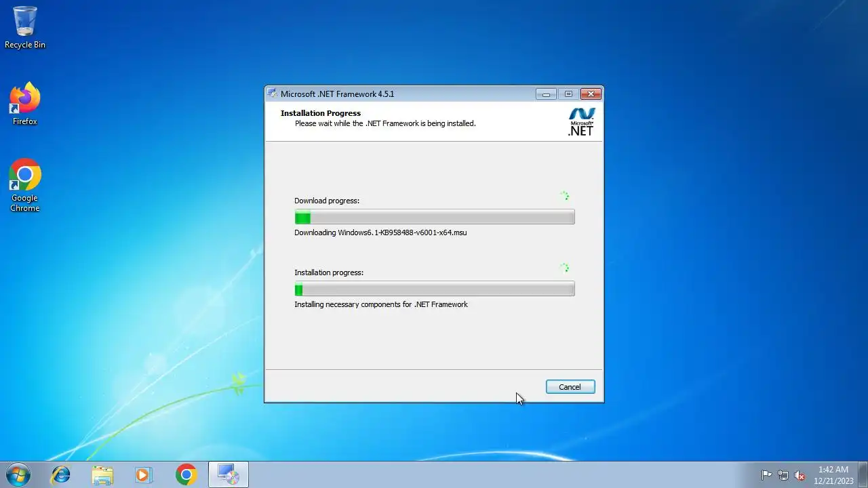
Task: Open the clock showing 1:42 AM
Action: [833, 475]
